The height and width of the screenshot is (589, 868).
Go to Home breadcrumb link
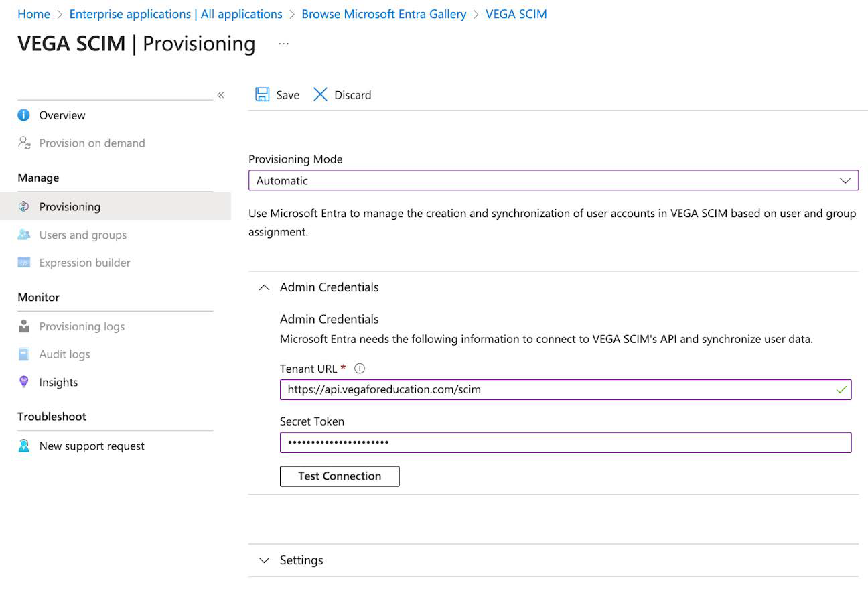[x=33, y=14]
